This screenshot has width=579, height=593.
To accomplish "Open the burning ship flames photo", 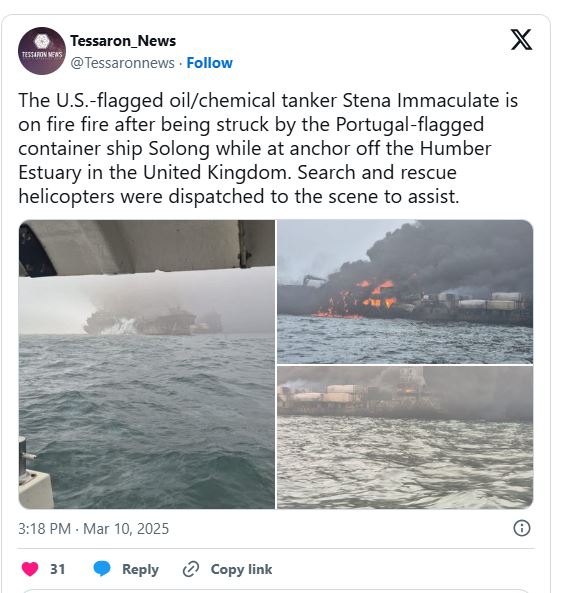I will pos(405,292).
